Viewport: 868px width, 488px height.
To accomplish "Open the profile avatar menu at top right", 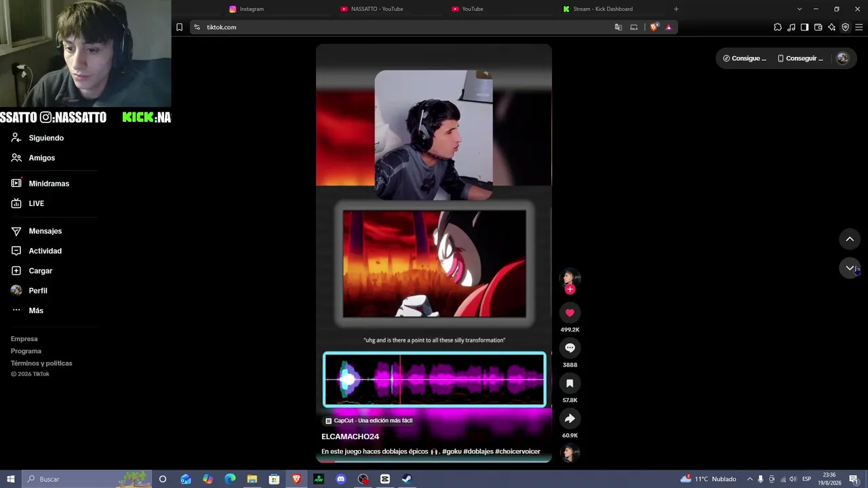I will (843, 58).
